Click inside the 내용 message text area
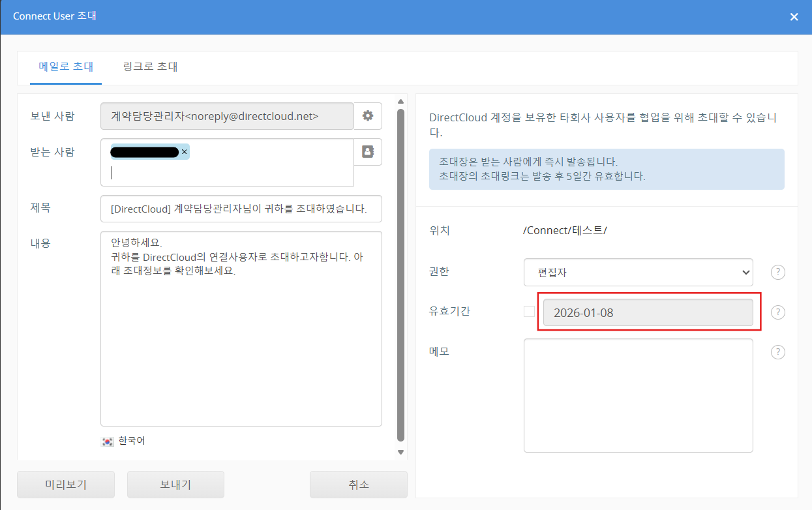This screenshot has width=812, height=510. pyautogui.click(x=241, y=346)
